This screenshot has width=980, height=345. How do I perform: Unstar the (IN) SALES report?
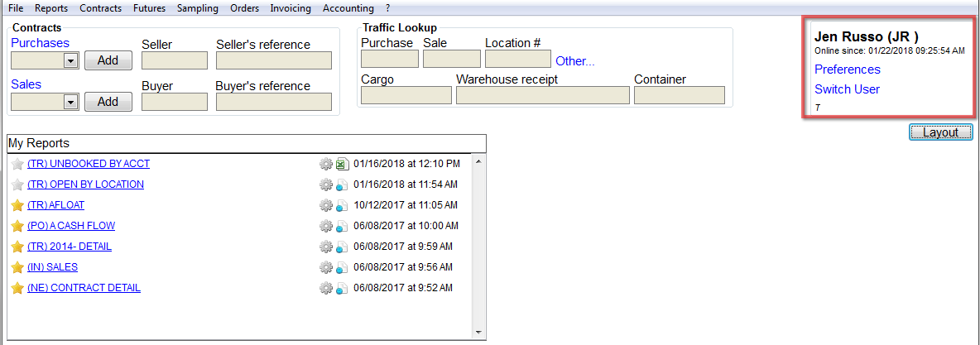coord(17,267)
